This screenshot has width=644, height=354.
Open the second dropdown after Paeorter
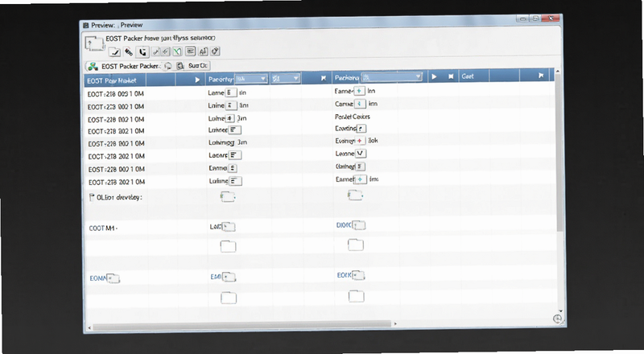point(286,78)
